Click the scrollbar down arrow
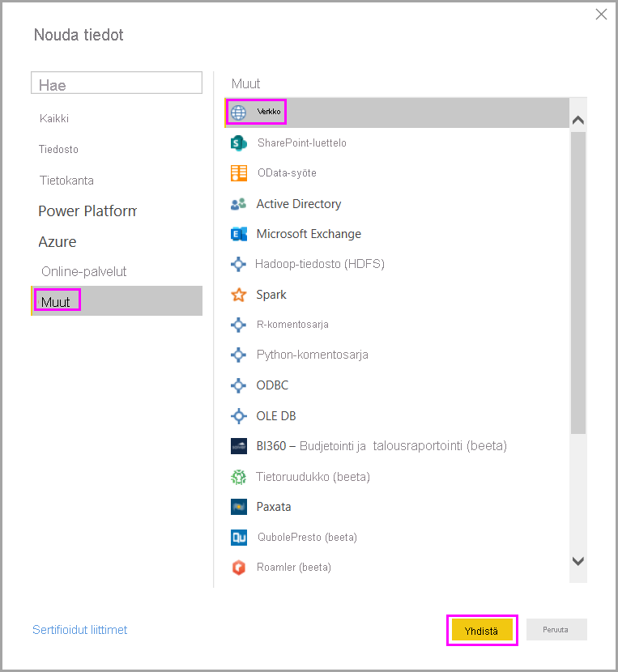This screenshot has height=672, width=618. [x=578, y=561]
